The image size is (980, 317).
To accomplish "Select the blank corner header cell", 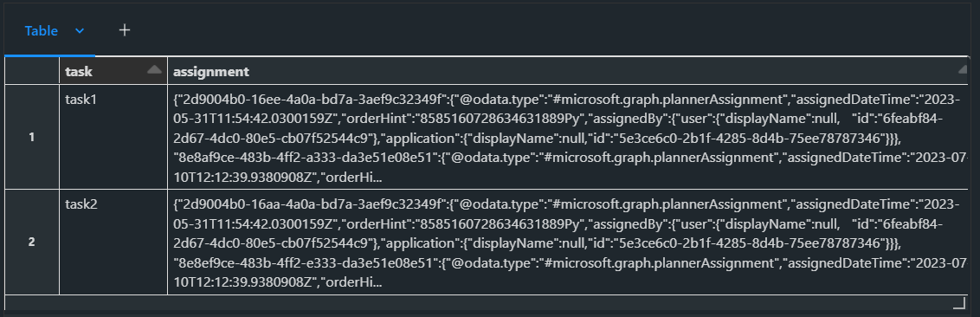I will pyautogui.click(x=32, y=71).
